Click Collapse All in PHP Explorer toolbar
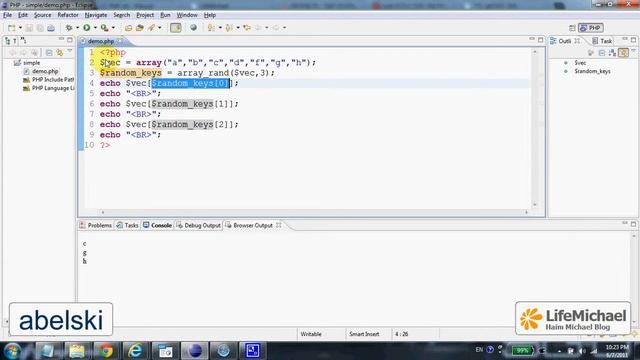Screen dimensions: 640x360 tap(49, 53)
